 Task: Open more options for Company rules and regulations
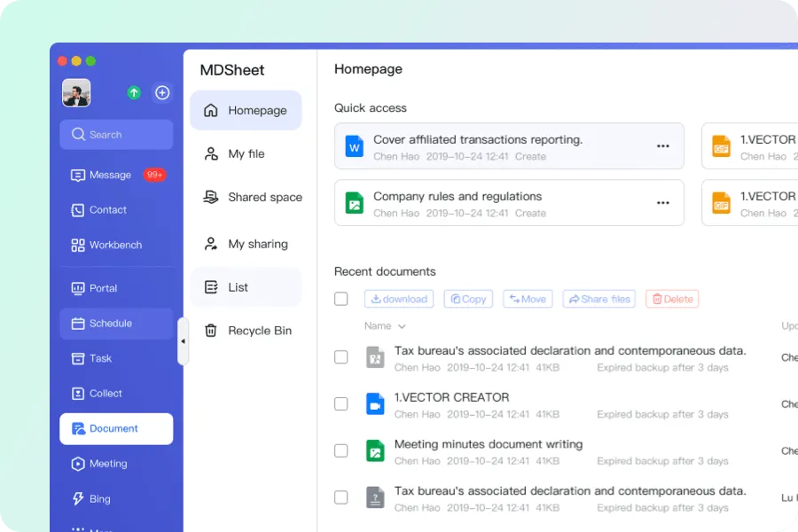click(662, 203)
